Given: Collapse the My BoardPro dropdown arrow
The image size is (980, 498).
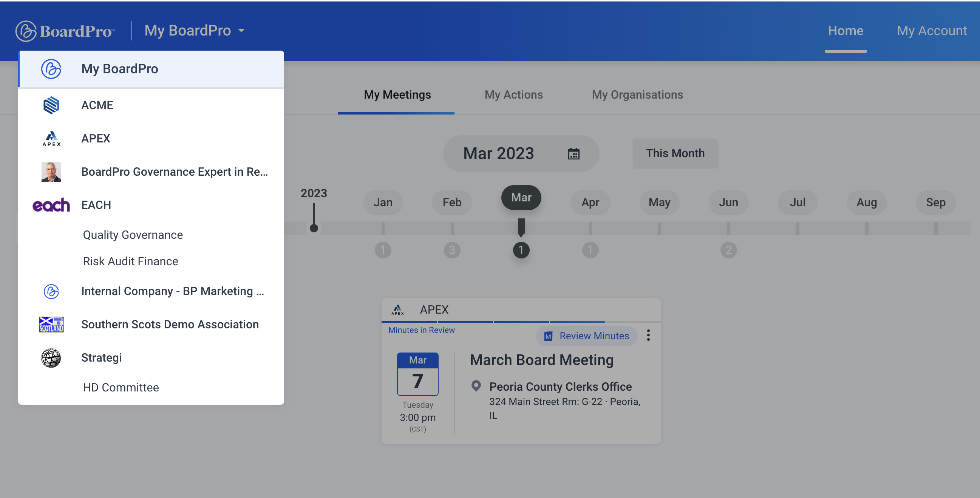Looking at the screenshot, I should (x=241, y=31).
